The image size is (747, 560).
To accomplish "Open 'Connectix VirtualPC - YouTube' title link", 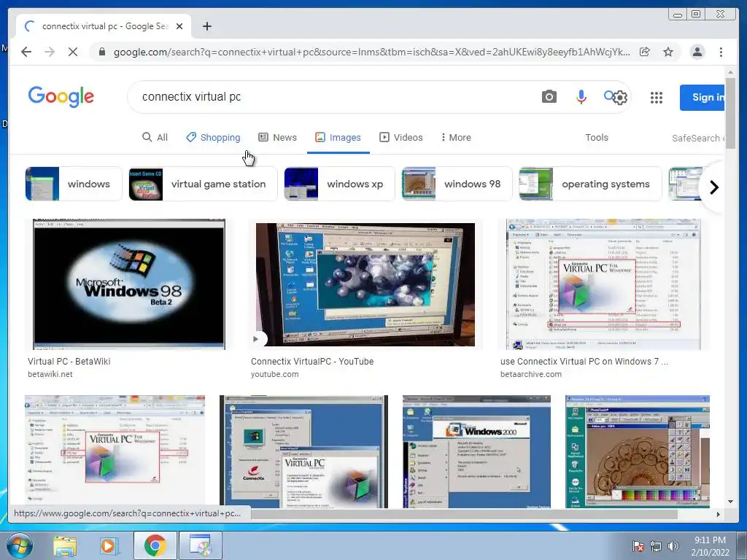I will pyautogui.click(x=312, y=362).
